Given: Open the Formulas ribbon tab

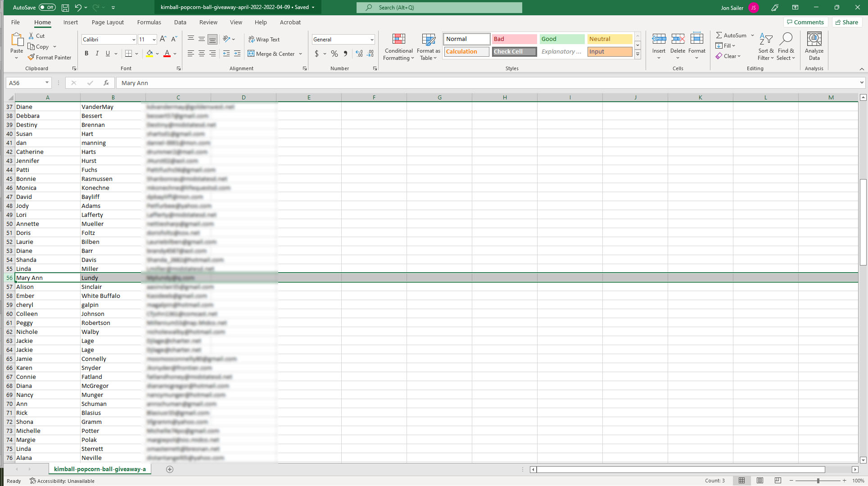Looking at the screenshot, I should (149, 22).
